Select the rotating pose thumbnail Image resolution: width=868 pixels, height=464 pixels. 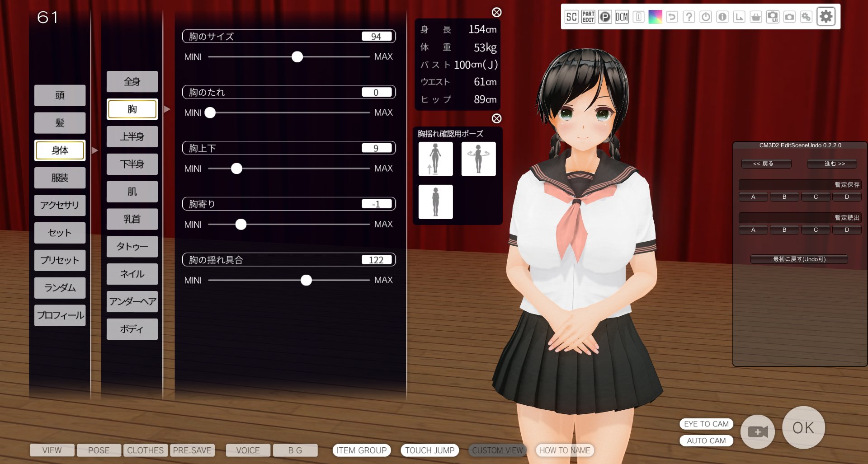(x=478, y=159)
